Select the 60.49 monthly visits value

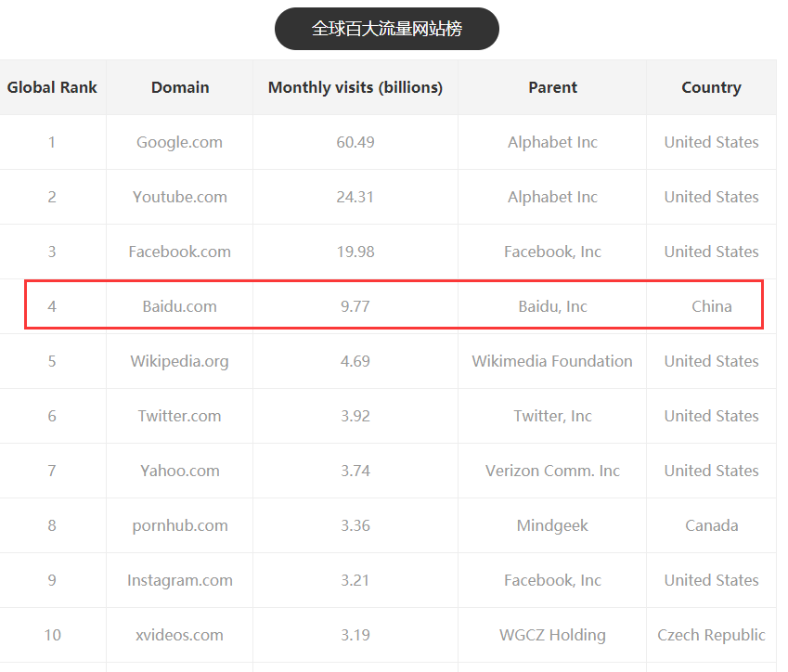tap(355, 142)
